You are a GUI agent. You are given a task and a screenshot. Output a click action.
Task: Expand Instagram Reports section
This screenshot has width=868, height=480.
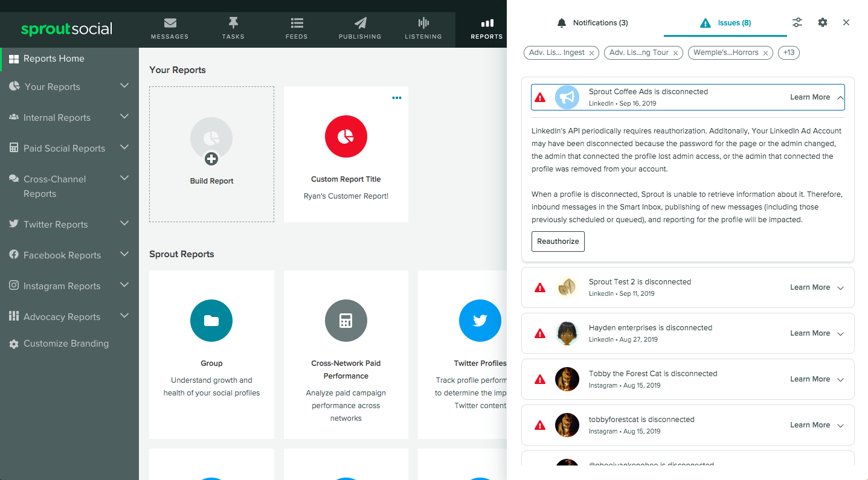(124, 285)
